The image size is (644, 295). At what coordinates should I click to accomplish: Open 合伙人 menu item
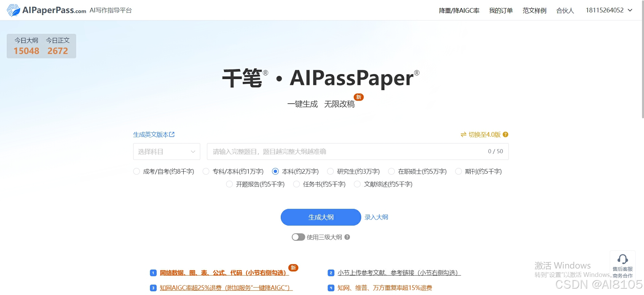(565, 10)
